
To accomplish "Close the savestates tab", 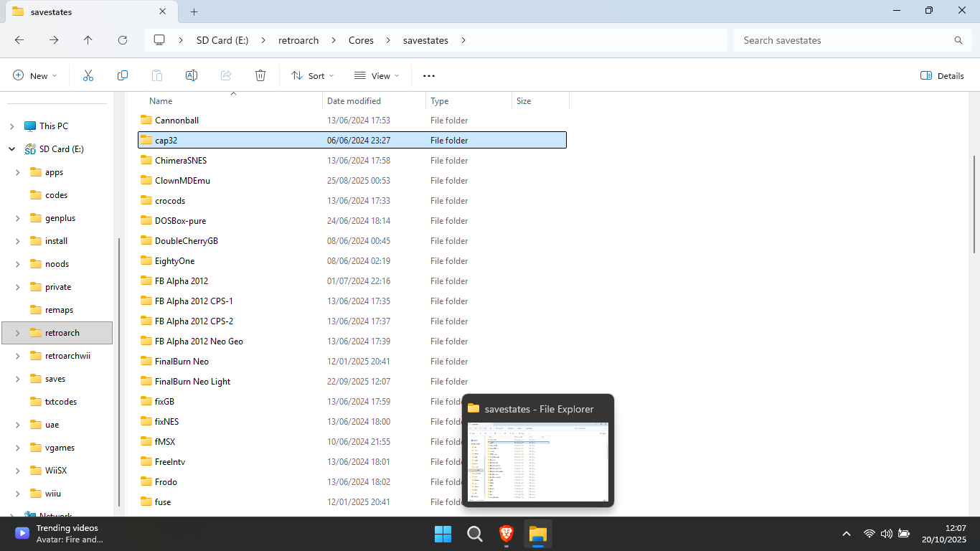I will (x=163, y=11).
